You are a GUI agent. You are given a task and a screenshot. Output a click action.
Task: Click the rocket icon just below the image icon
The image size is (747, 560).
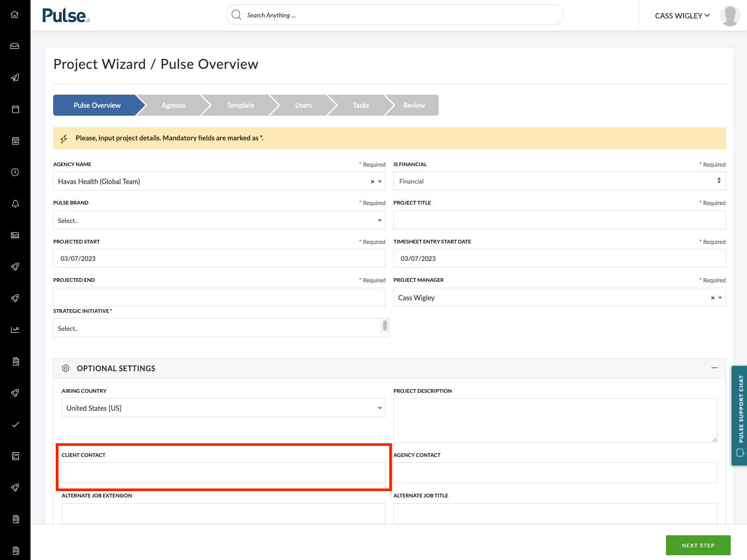pos(15,267)
